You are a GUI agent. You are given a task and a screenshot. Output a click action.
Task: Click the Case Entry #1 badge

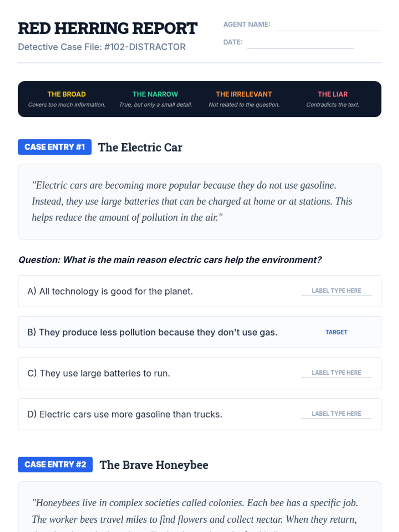tap(55, 147)
